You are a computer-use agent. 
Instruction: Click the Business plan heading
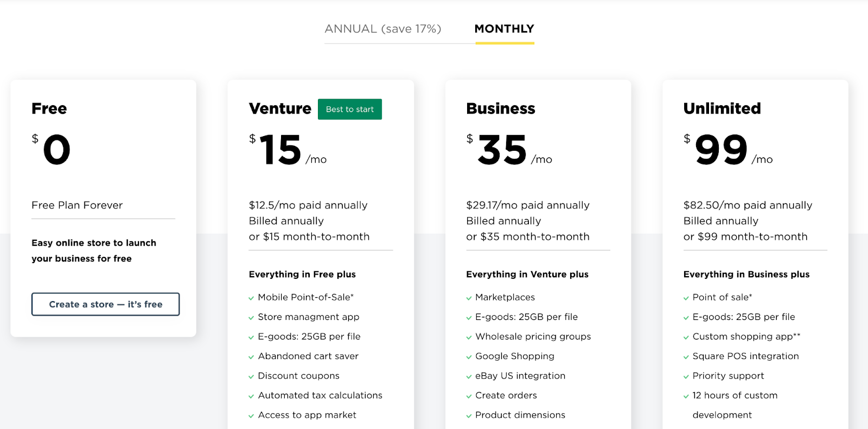(501, 108)
